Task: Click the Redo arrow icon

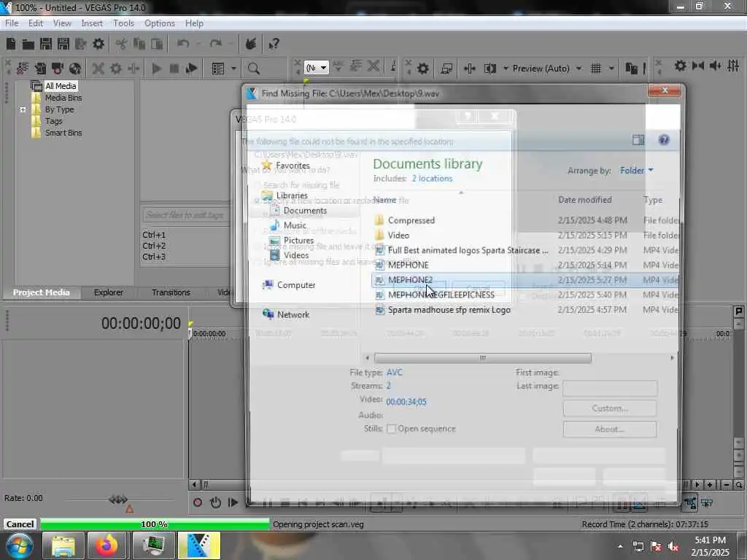Action: [216, 44]
